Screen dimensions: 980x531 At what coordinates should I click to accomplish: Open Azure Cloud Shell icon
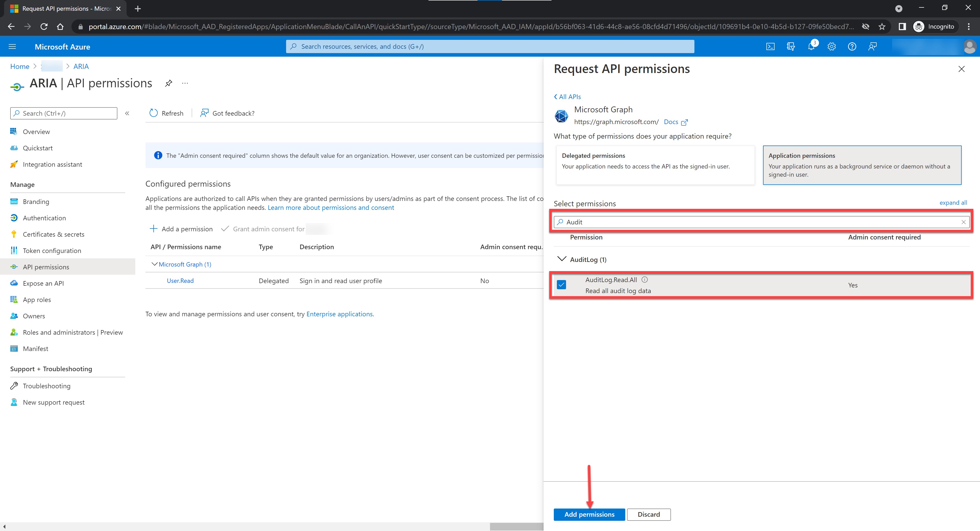pyautogui.click(x=770, y=46)
